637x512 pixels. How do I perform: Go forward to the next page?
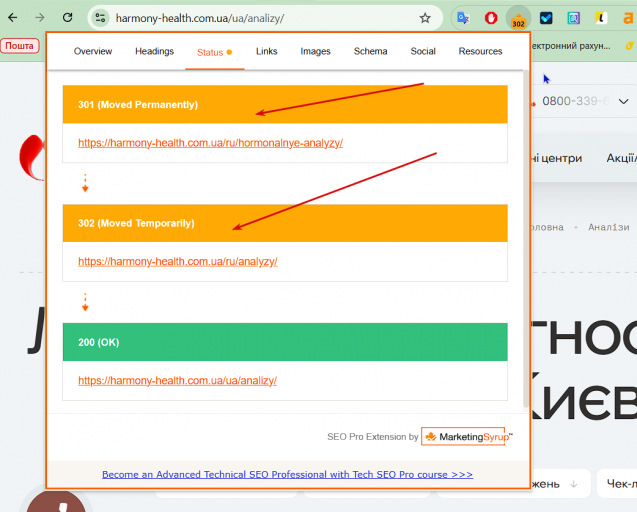click(40, 17)
